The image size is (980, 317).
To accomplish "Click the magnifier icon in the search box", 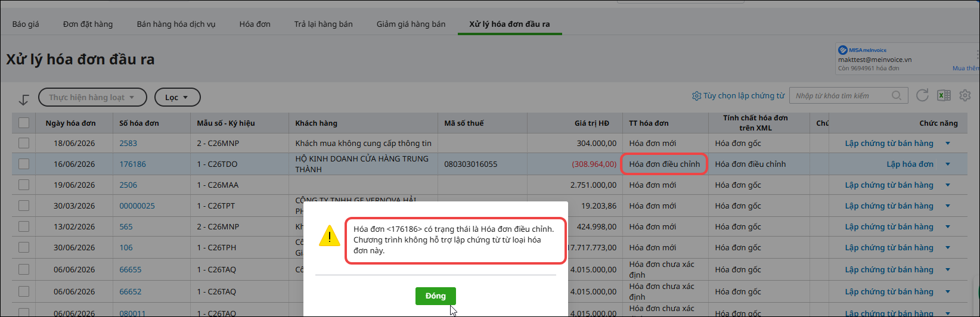I will (897, 95).
